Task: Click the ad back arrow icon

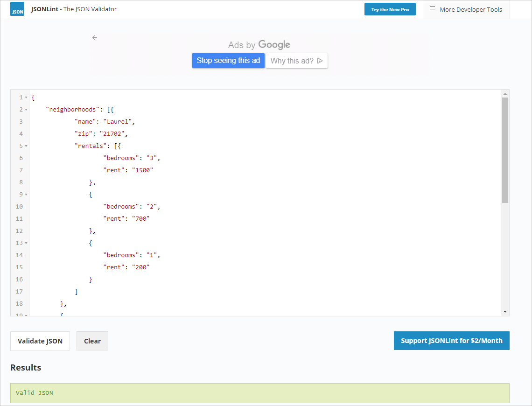Action: (95, 38)
